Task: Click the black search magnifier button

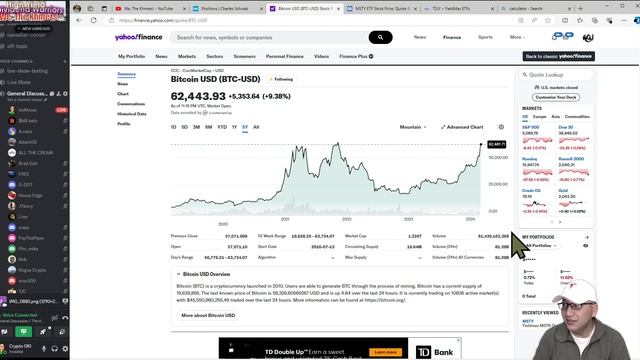Action: click(380, 37)
